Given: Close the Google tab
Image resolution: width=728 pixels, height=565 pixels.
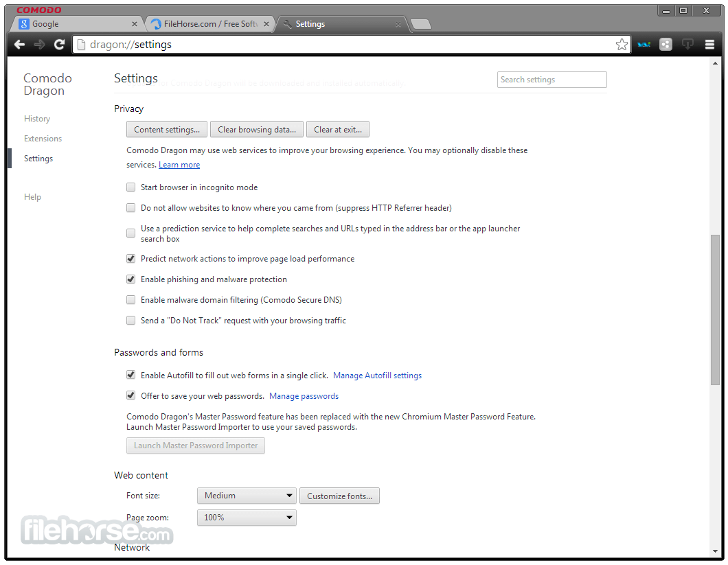Looking at the screenshot, I should tap(134, 24).
